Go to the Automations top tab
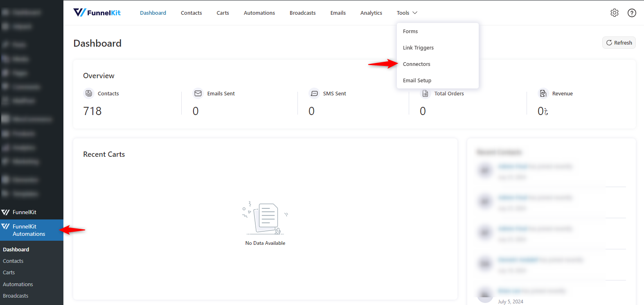 259,13
